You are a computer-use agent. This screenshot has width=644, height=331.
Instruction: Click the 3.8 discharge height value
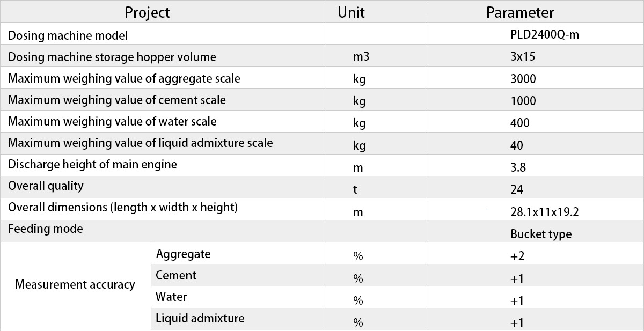[x=518, y=167]
